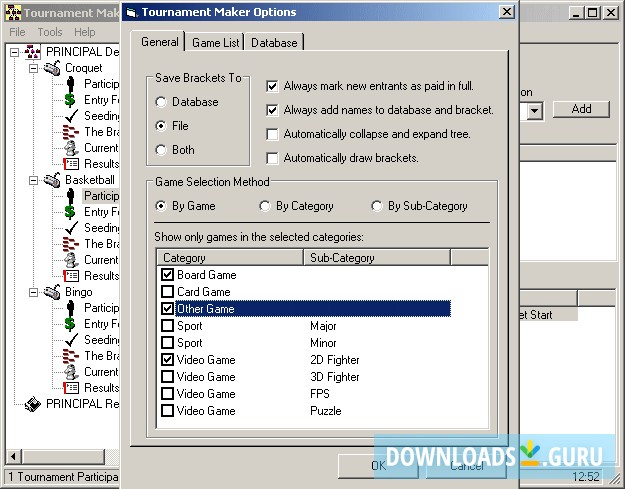
Task: Click the Basketball Entry Fee dollar icon
Action: tap(70, 212)
